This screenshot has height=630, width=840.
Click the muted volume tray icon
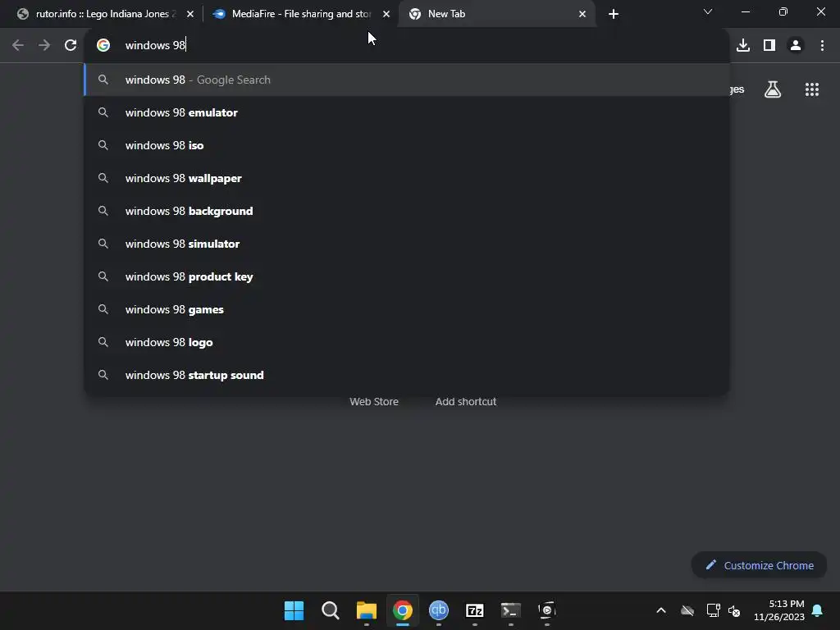(734, 610)
